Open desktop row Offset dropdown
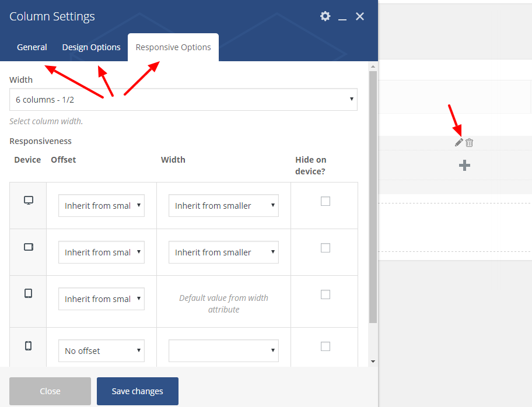 [x=101, y=205]
